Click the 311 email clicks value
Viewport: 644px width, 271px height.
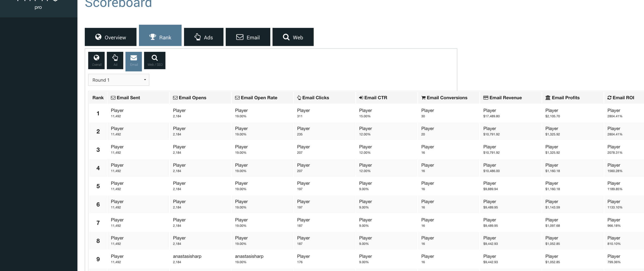tap(300, 116)
